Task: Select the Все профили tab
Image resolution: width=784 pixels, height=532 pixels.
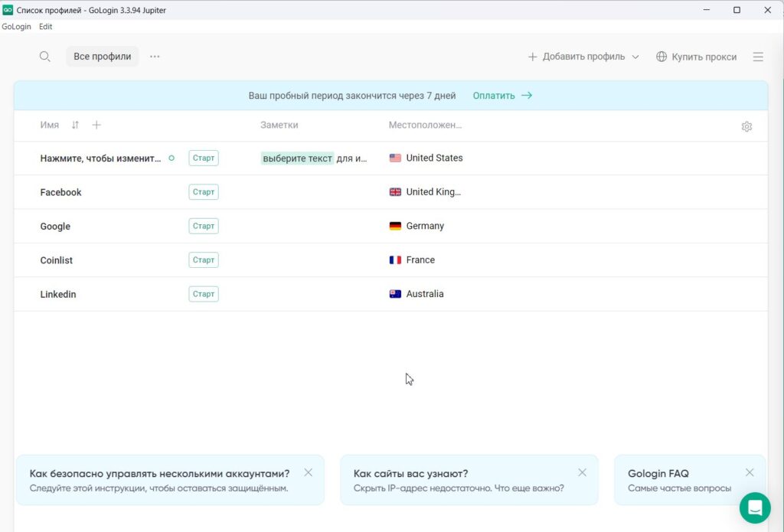Action: pos(102,57)
